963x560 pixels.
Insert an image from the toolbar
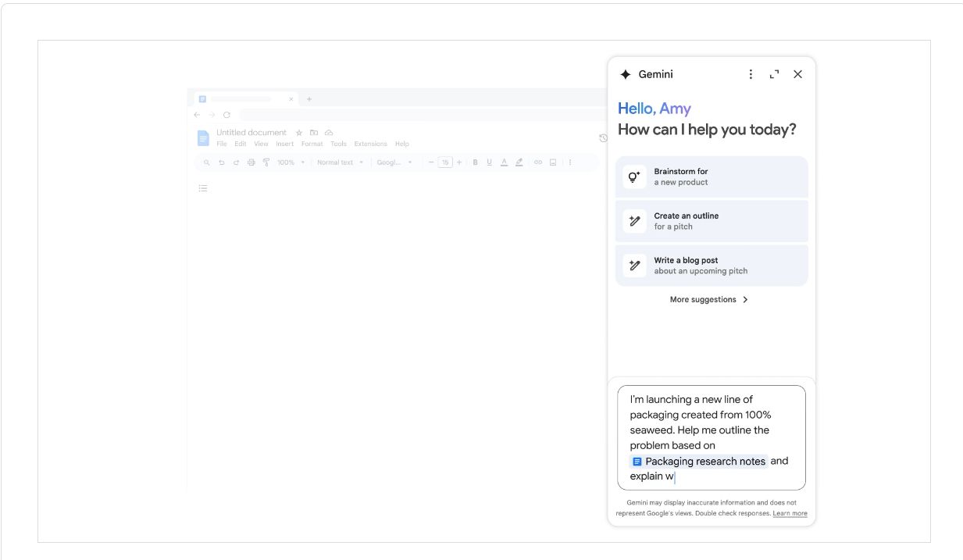coord(553,162)
